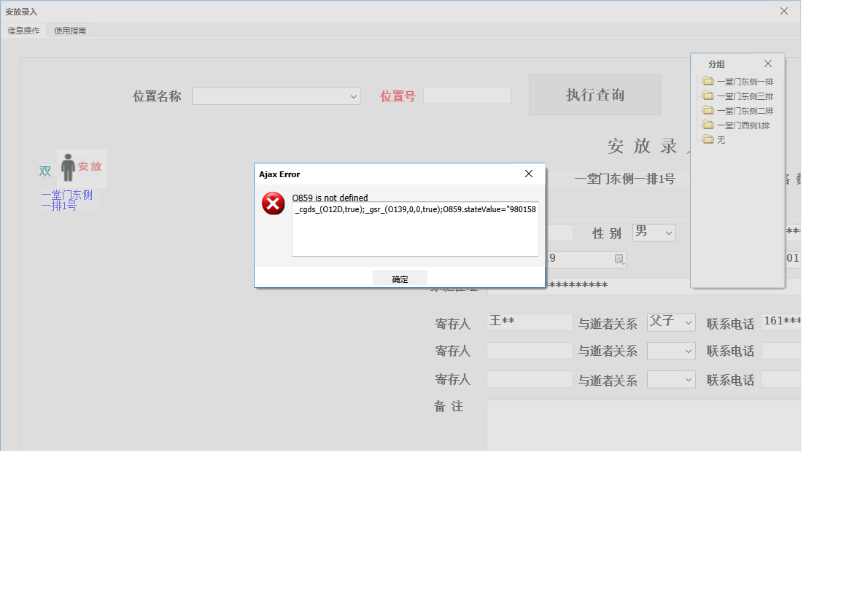Viewport: 868px width, 603px height.
Task: Click the 'O859 is not defined' message
Action: point(330,198)
